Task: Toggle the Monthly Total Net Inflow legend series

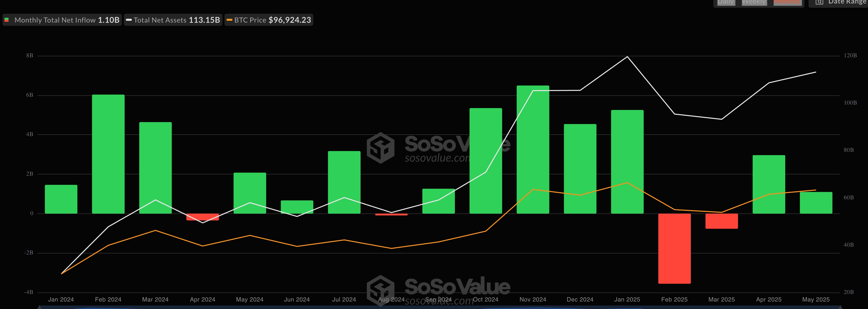Action: point(62,20)
